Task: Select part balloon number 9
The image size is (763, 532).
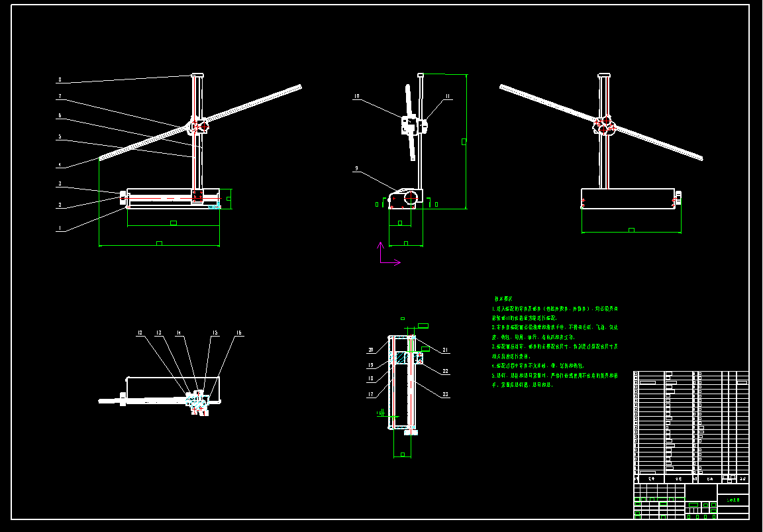Action: click(x=357, y=168)
